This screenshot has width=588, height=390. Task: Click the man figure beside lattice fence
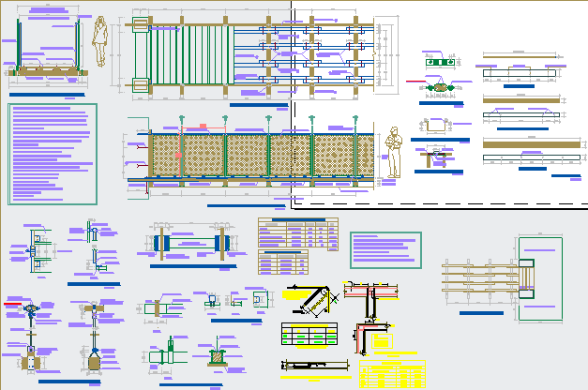[x=395, y=152]
